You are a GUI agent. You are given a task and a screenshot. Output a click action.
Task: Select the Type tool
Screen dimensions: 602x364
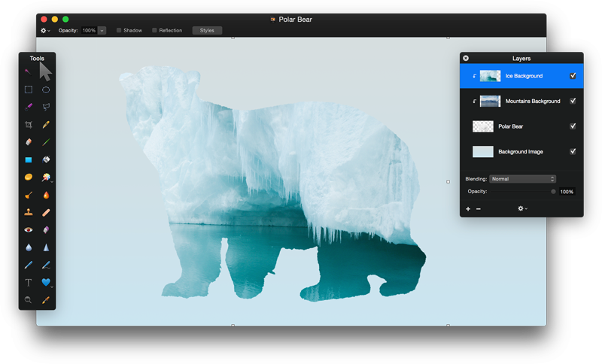click(29, 283)
